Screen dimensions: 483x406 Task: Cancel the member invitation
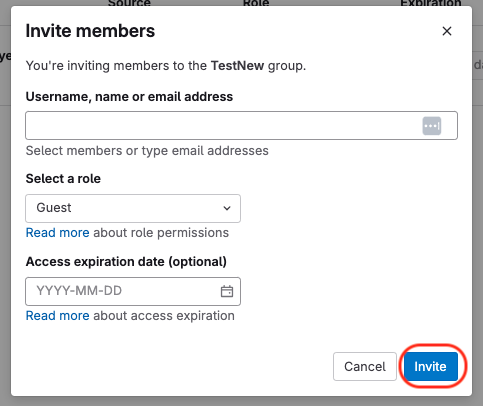coord(365,366)
